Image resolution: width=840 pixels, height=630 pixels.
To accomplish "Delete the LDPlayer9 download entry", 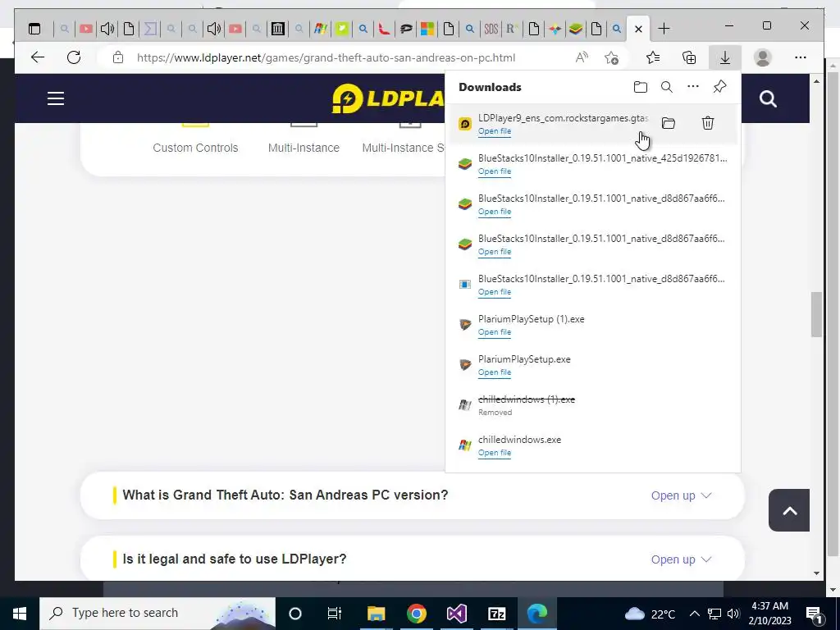I will pyautogui.click(x=708, y=123).
